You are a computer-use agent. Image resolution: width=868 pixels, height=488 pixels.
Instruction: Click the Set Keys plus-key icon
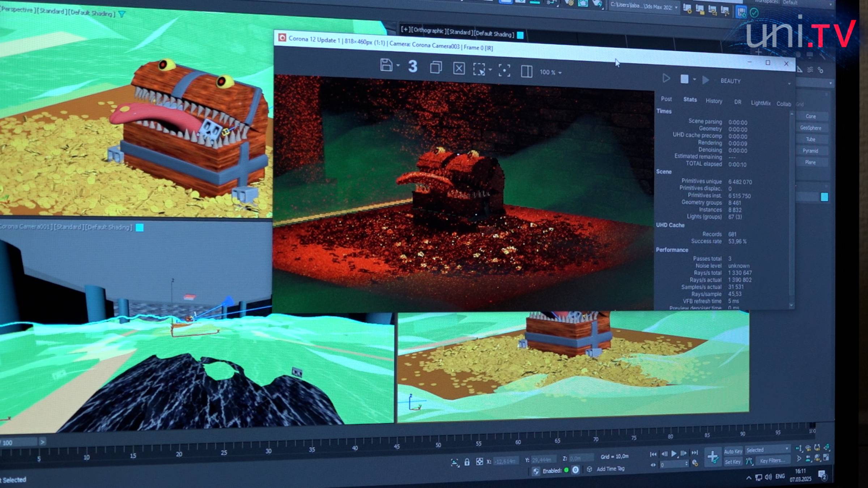712,457
